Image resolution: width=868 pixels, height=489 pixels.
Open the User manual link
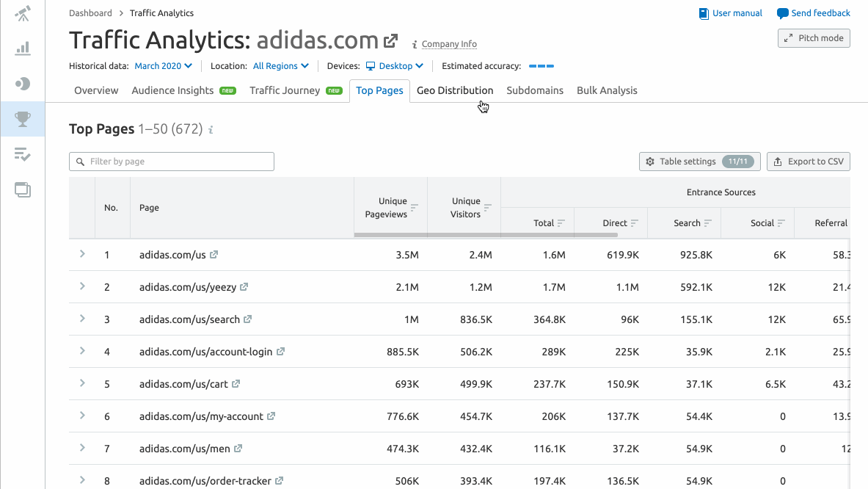(731, 13)
